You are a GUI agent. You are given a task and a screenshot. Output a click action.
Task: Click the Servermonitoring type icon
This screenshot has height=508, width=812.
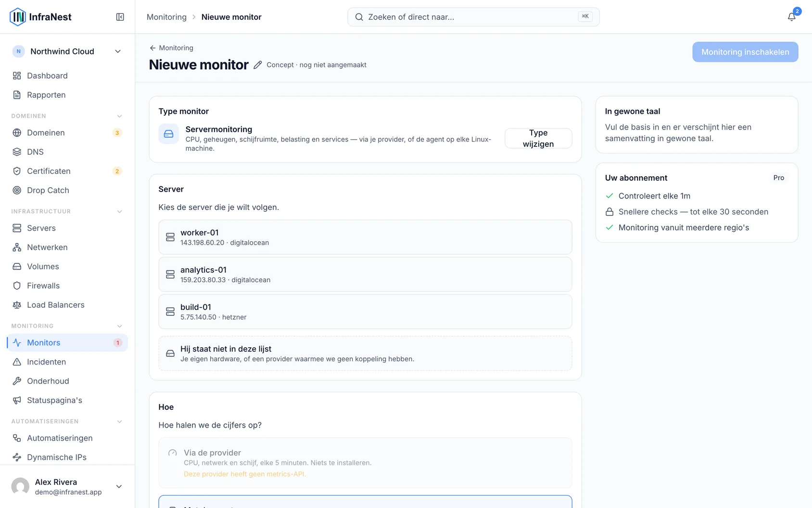click(169, 134)
